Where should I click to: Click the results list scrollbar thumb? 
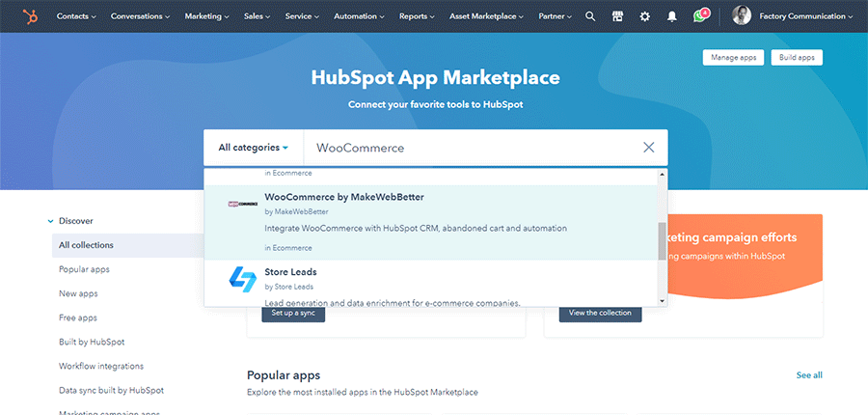click(x=662, y=241)
